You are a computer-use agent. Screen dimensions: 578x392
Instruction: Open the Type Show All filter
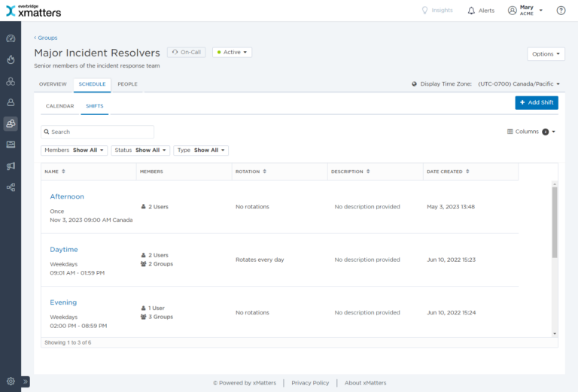coord(200,150)
